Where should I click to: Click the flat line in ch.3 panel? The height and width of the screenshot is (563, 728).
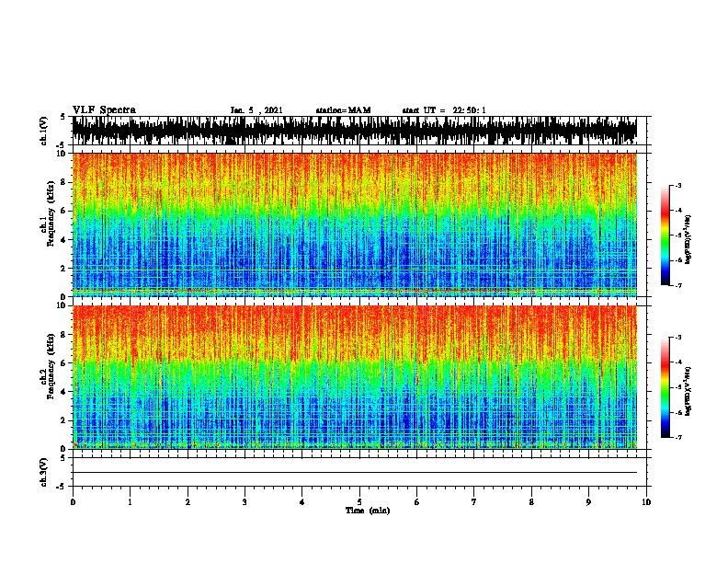(x=355, y=473)
